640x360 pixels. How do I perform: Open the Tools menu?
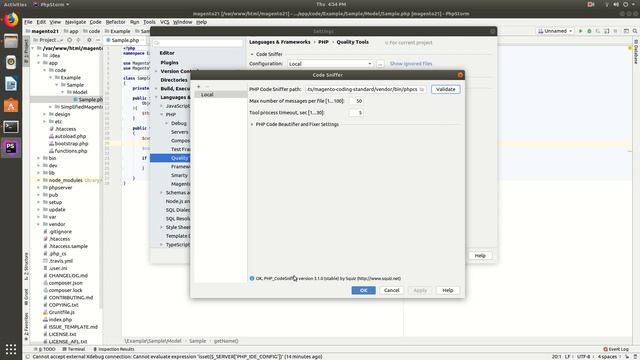149,22
